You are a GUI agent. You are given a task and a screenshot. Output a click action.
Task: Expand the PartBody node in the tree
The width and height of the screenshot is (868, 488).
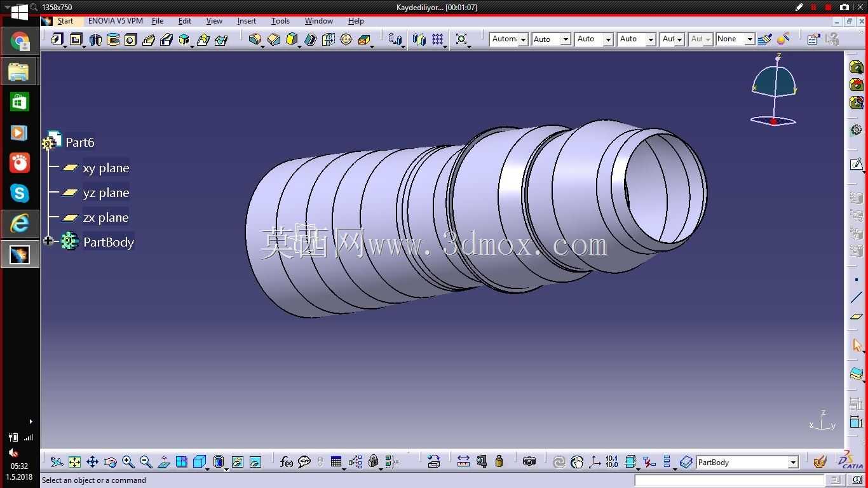pyautogui.click(x=48, y=241)
